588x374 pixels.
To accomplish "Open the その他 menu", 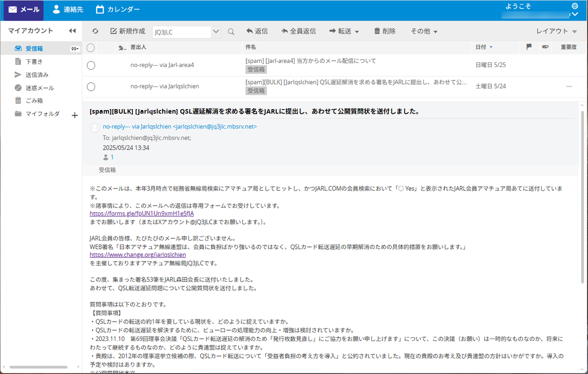I will click(424, 31).
